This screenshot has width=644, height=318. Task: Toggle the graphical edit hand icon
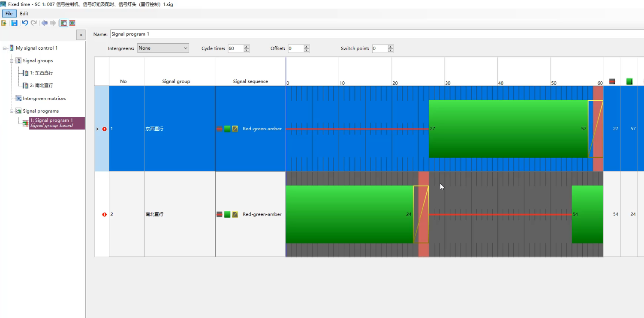pyautogui.click(x=63, y=23)
